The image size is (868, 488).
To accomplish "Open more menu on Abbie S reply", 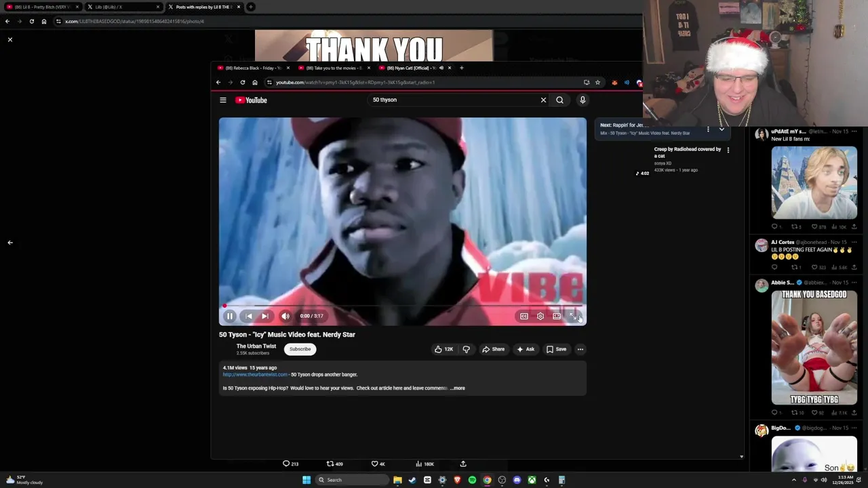I will [854, 283].
